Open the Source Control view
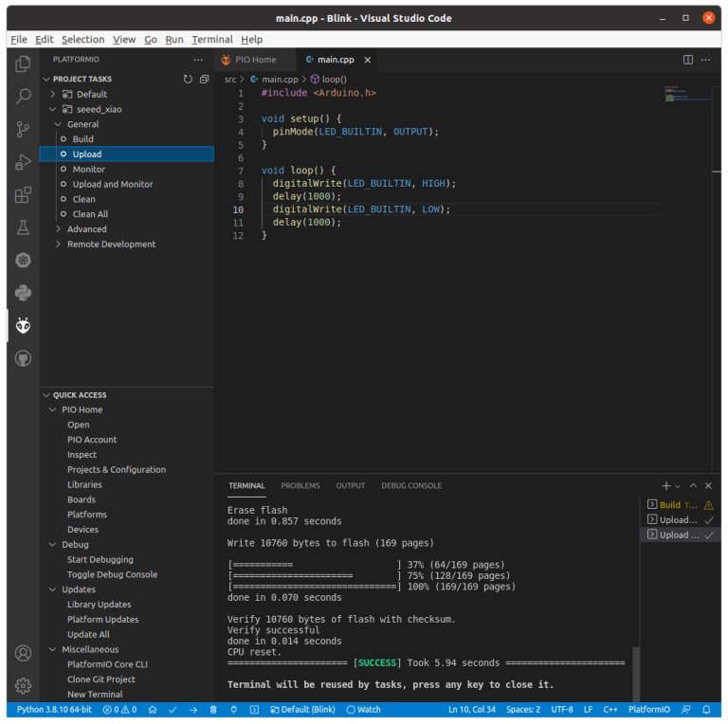 coord(23,130)
